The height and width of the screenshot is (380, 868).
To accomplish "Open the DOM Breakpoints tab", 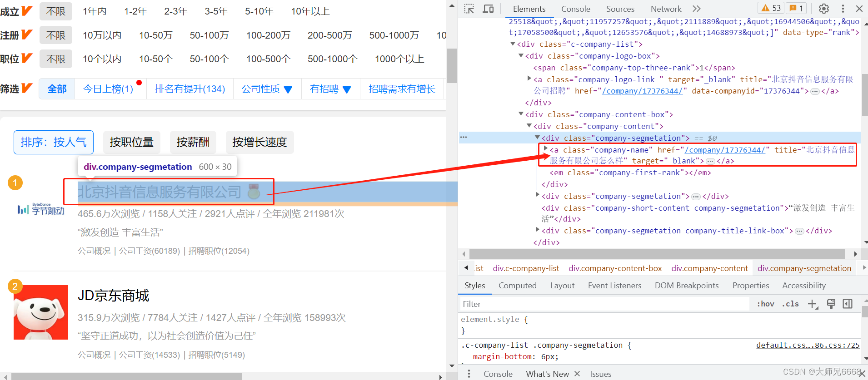I will (687, 286).
